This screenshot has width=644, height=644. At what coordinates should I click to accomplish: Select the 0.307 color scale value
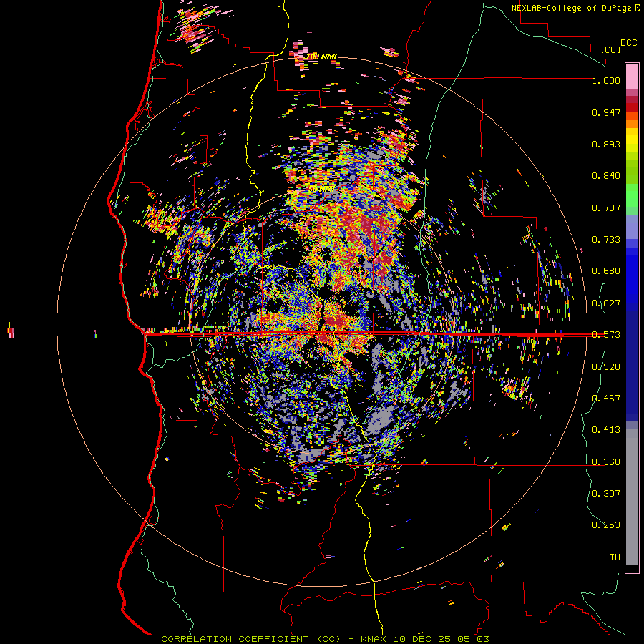(606, 493)
